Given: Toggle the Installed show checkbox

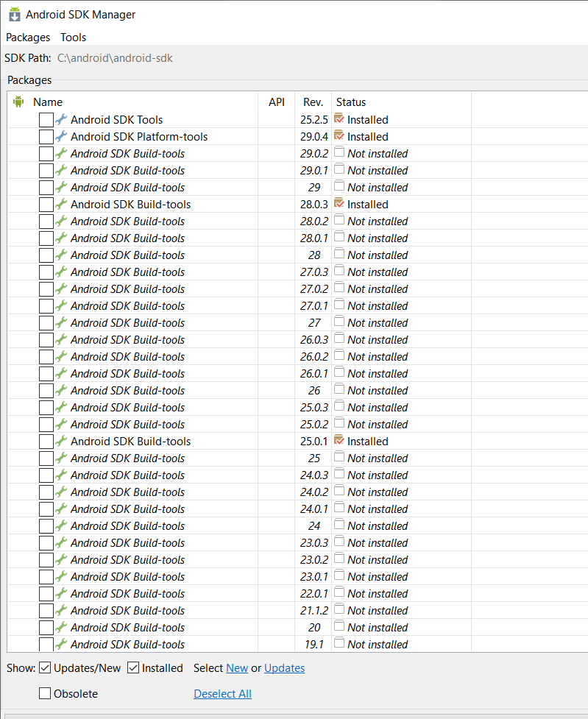Looking at the screenshot, I should (x=133, y=668).
